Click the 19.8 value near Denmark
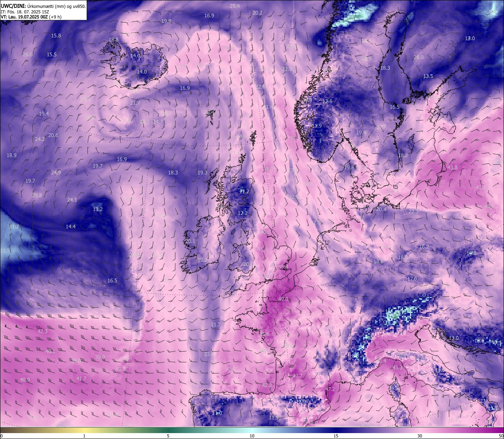 click(x=349, y=167)
